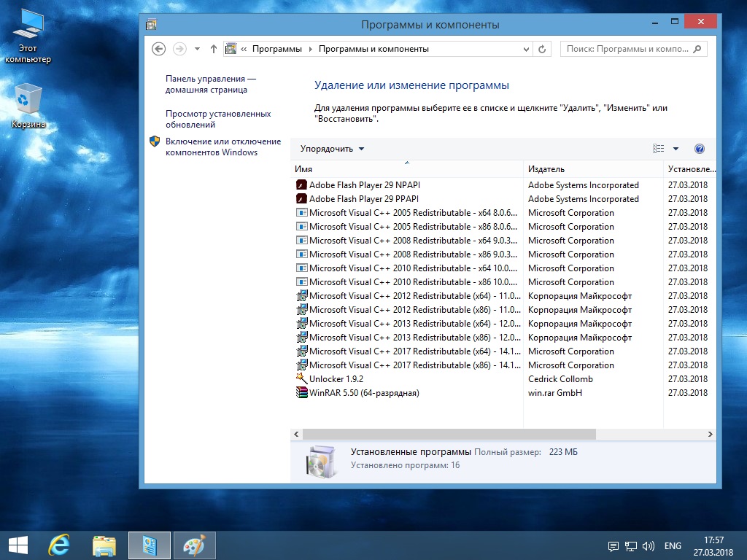
Task: Open the recent locations dropdown arrow
Action: point(197,49)
